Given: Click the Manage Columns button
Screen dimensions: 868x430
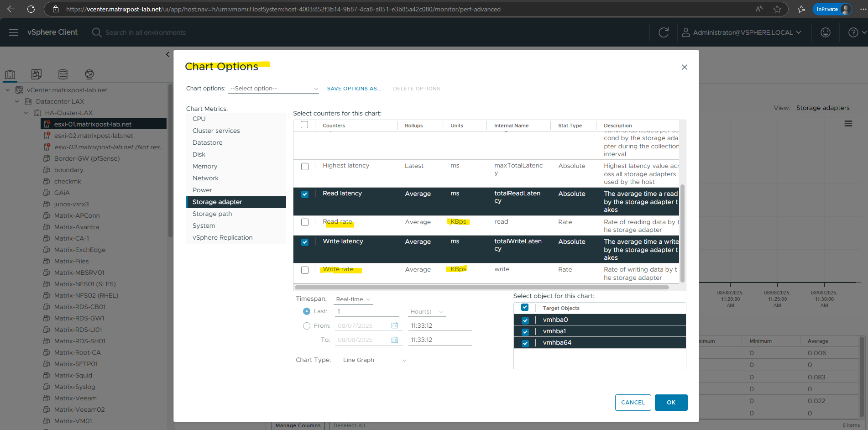Looking at the screenshot, I should (298, 425).
